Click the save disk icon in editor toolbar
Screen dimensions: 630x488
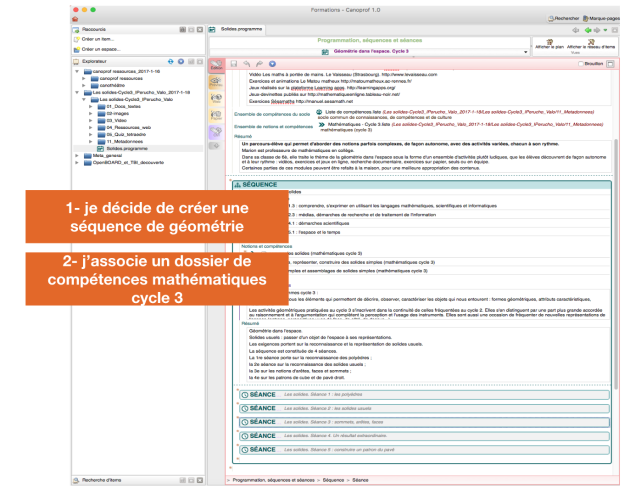pyautogui.click(x=236, y=64)
